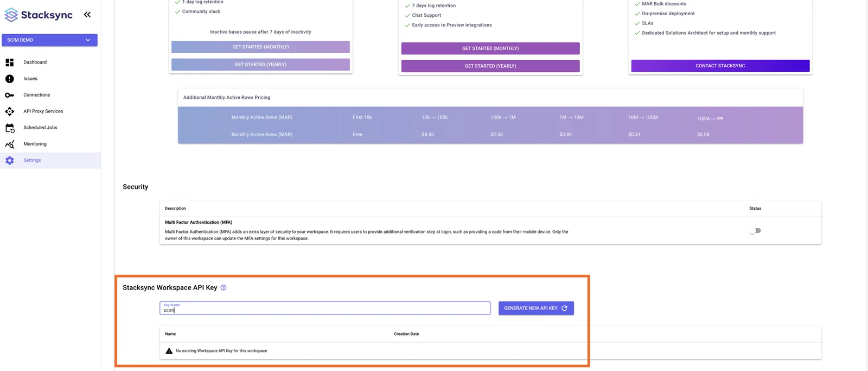Click first plan's Get Started (Monthly) button
The height and width of the screenshot is (371, 868).
[x=260, y=47]
